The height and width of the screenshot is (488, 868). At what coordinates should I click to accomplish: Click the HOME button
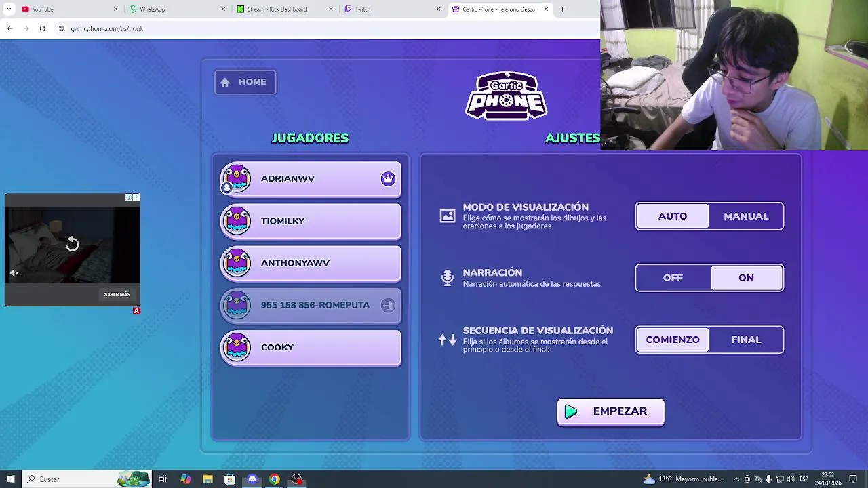245,82
